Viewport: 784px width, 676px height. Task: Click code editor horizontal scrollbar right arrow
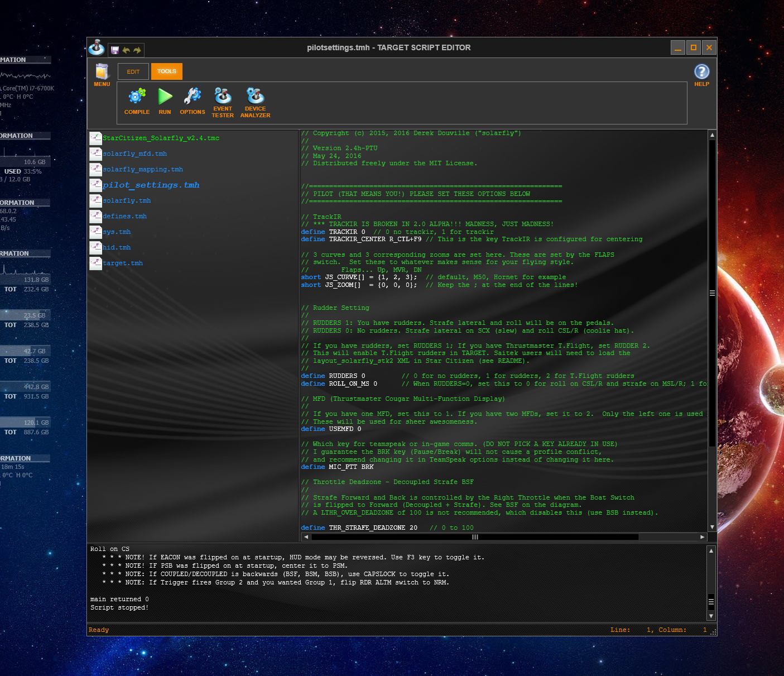point(703,537)
